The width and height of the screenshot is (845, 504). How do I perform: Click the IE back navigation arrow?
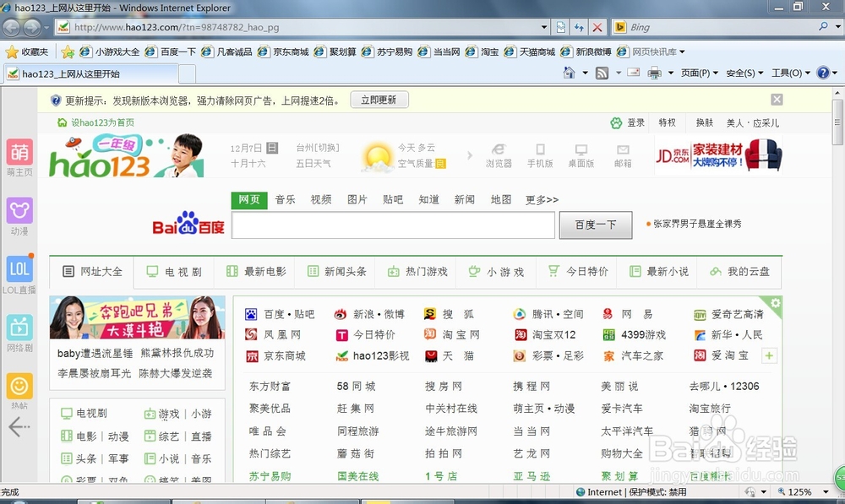(x=11, y=27)
